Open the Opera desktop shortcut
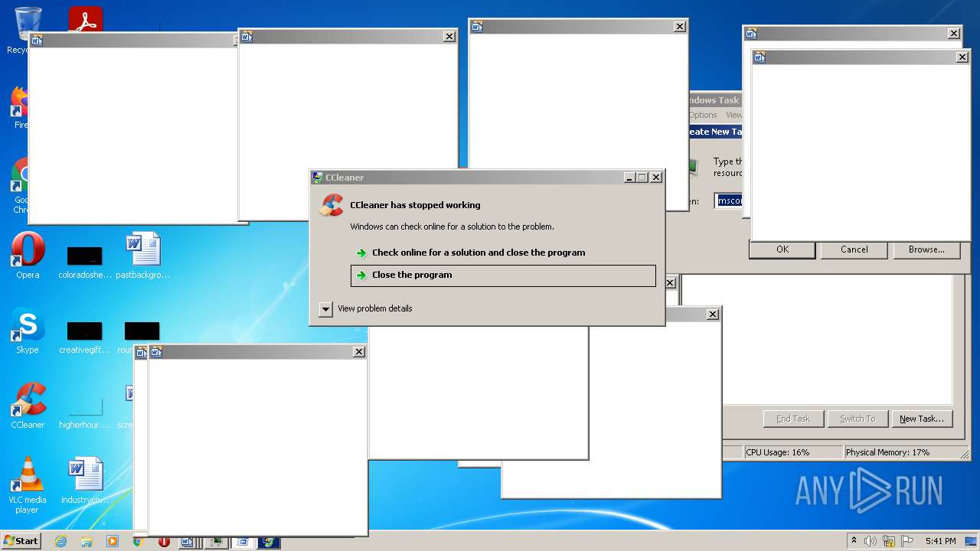Image resolution: width=980 pixels, height=551 pixels. pyautogui.click(x=28, y=256)
